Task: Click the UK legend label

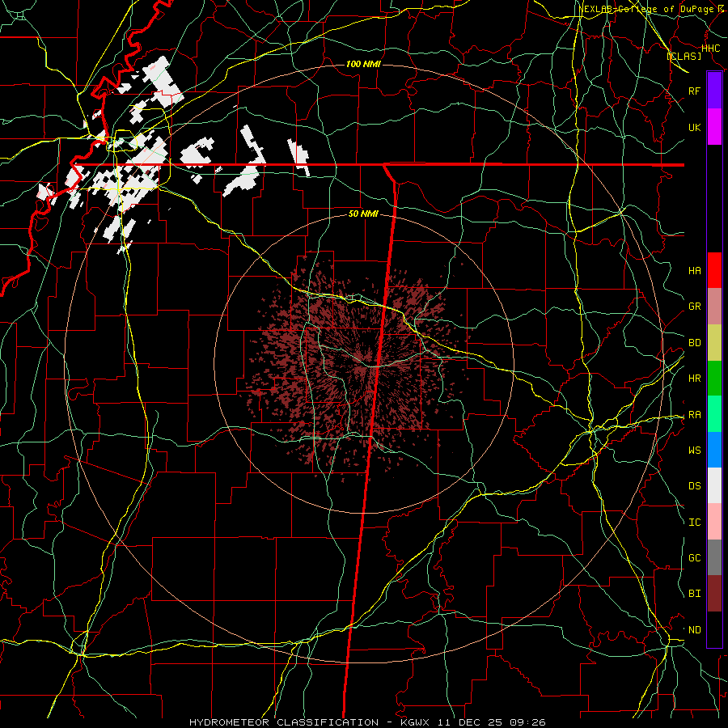Action: click(x=694, y=127)
